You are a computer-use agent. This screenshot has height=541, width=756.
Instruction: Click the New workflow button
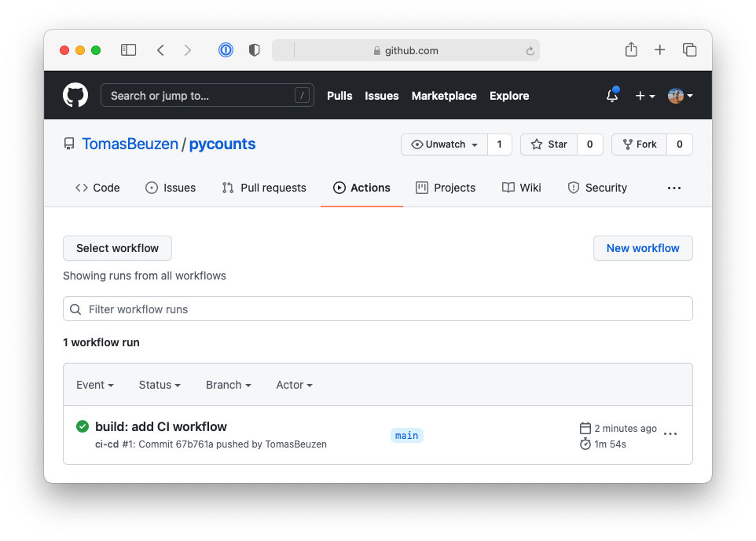643,248
